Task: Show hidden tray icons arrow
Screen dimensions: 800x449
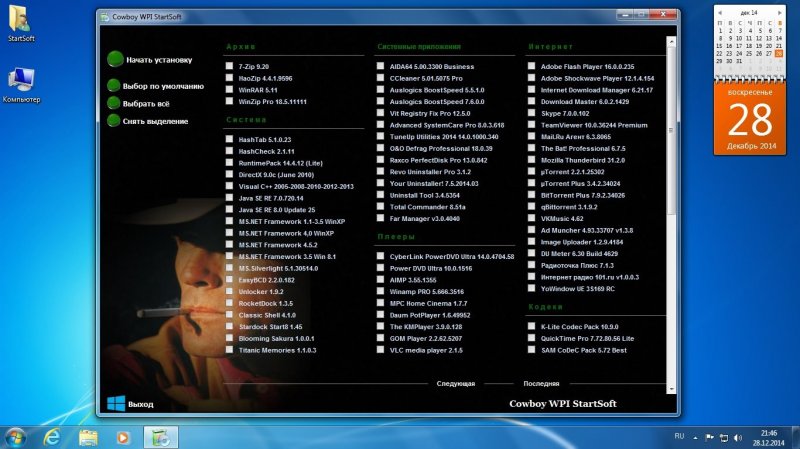Action: (x=695, y=438)
